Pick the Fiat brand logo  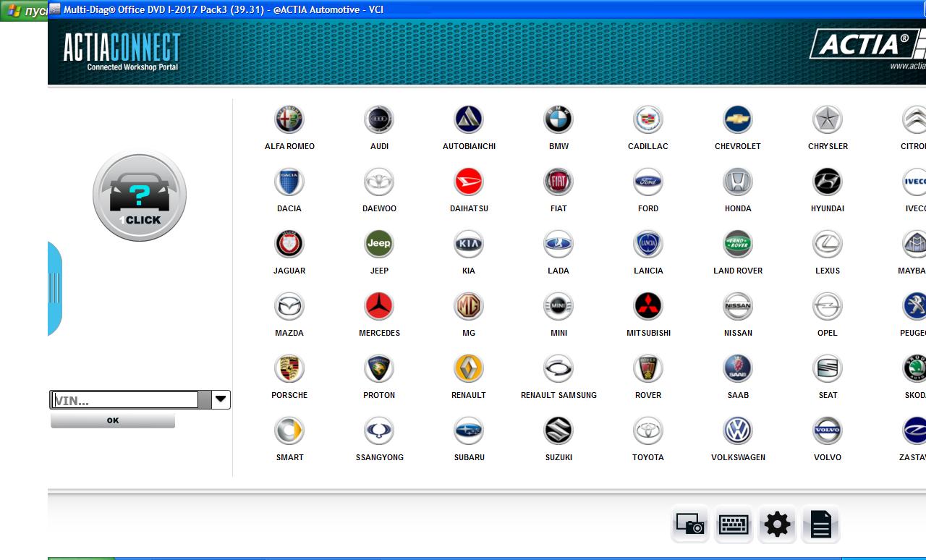click(558, 182)
